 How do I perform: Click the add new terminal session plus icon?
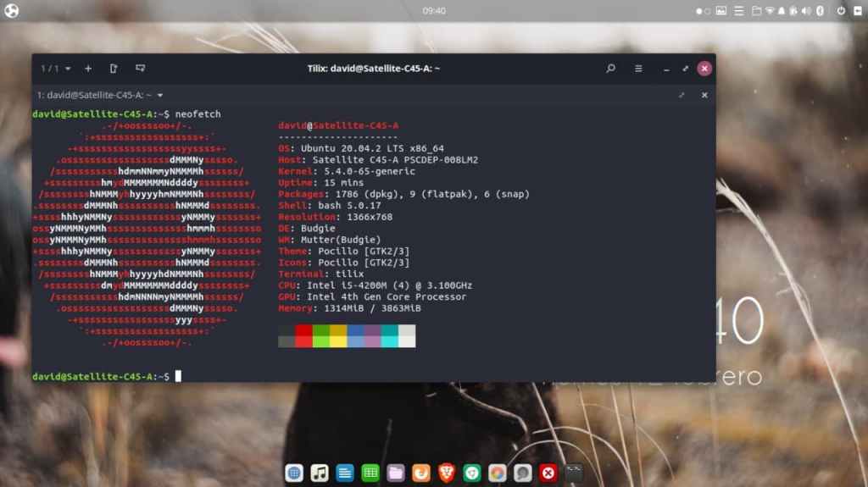(88, 69)
